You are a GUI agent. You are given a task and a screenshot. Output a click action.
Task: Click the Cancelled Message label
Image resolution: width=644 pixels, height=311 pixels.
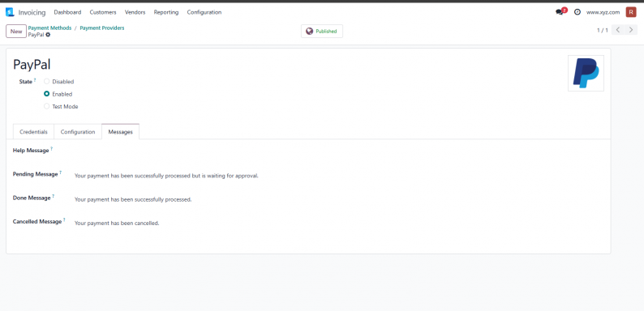(x=37, y=222)
